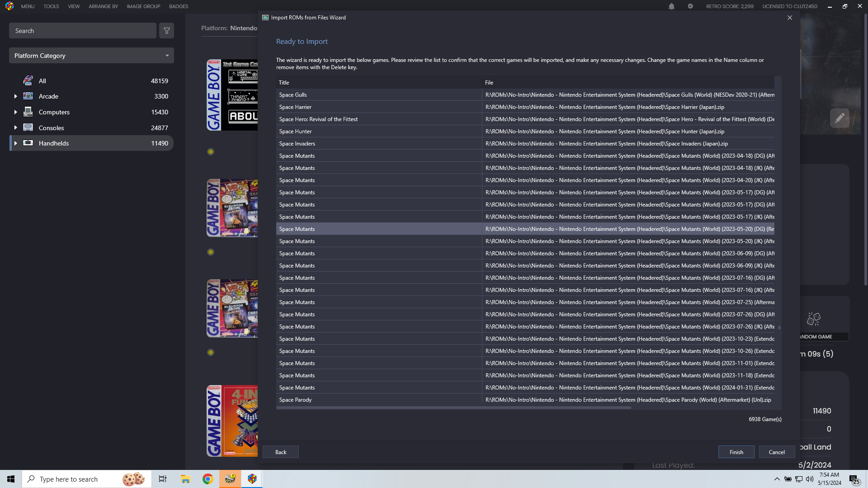Select the All platform category

coord(92,81)
